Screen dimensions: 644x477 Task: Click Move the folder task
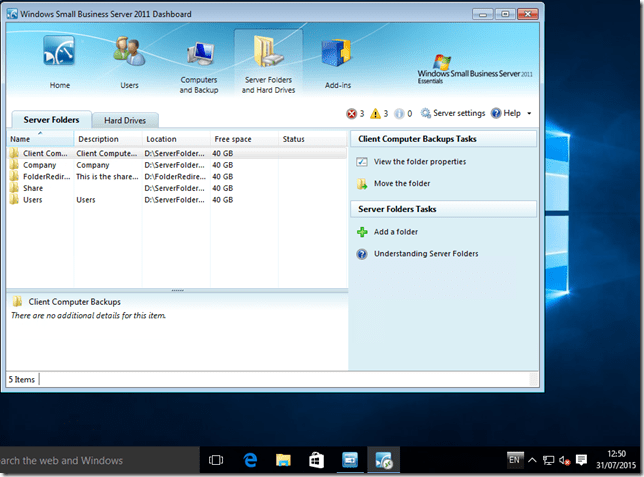pos(401,184)
